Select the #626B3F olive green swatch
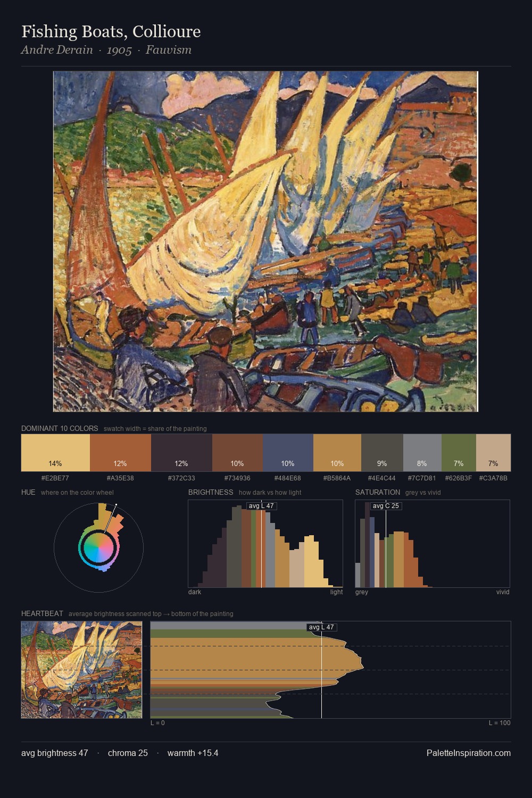The height and width of the screenshot is (798, 532). (x=459, y=453)
